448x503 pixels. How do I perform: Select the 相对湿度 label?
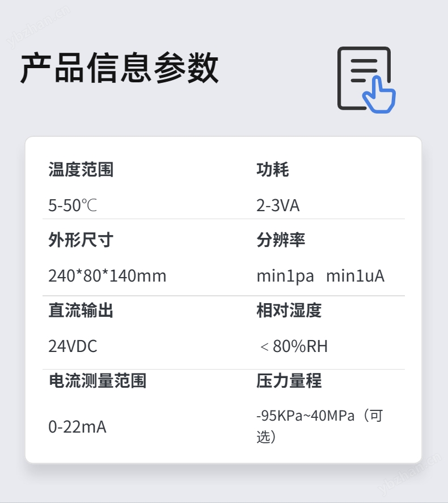pyautogui.click(x=289, y=310)
